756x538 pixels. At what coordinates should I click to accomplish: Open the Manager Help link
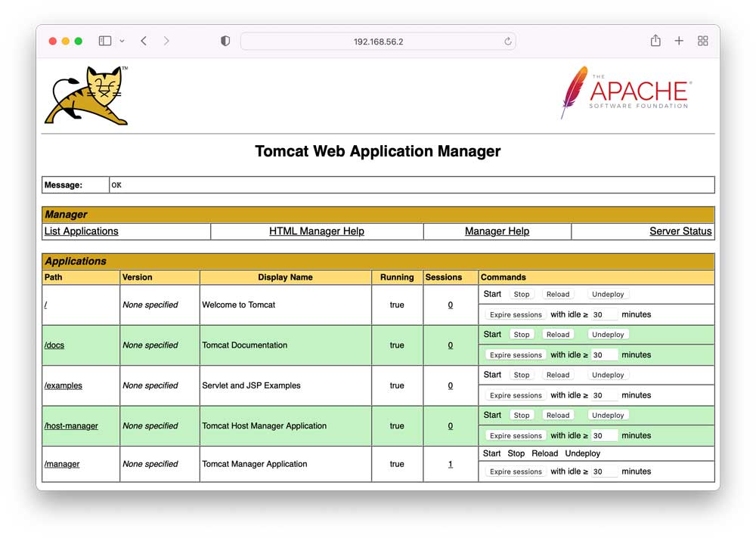497,231
